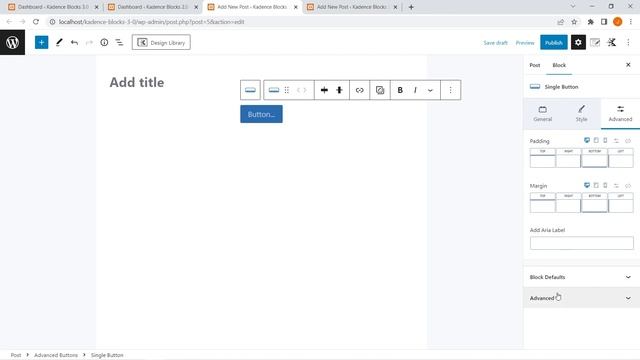Open the Style settings tab
Viewport: 640px width, 360px height.
(581, 113)
